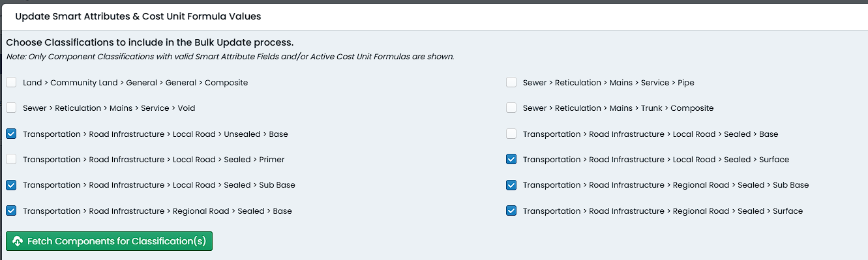Viewport: 868px width, 260px height.
Task: Disable Regional Road Sealed Sub Base checkbox
Action: (511, 185)
